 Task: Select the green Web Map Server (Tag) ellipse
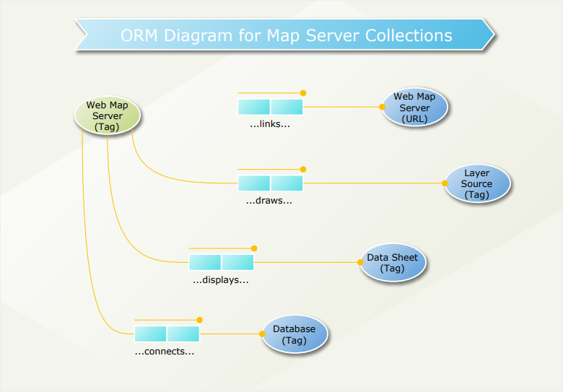108,116
